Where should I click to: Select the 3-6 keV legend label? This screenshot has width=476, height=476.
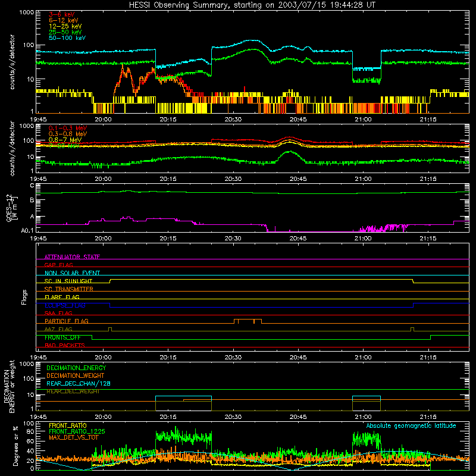click(62, 14)
